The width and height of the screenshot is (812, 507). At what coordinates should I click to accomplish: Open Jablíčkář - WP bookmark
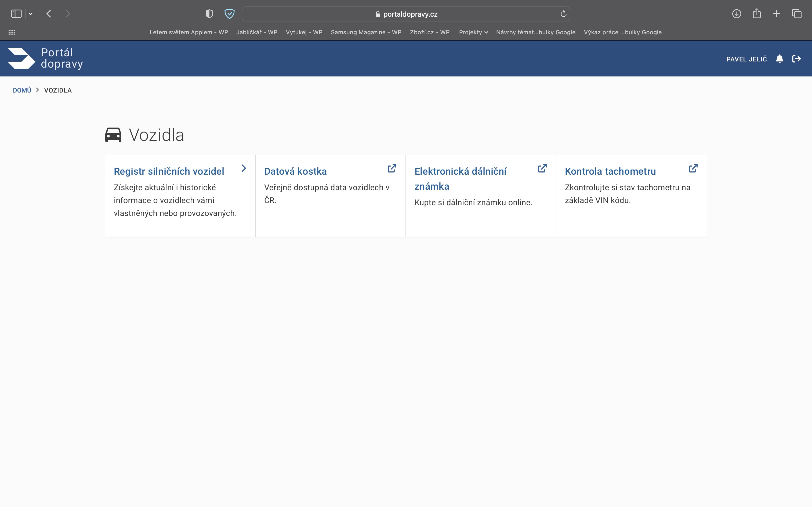pos(257,32)
